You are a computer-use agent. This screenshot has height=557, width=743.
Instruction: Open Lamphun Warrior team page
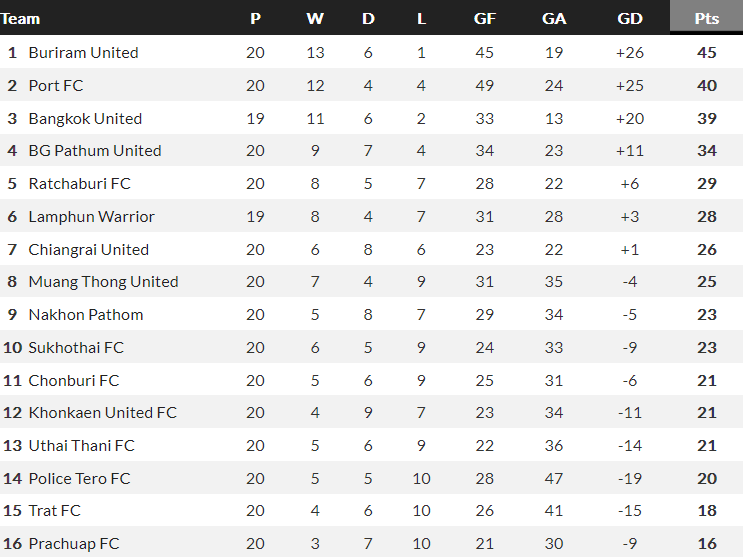point(91,217)
